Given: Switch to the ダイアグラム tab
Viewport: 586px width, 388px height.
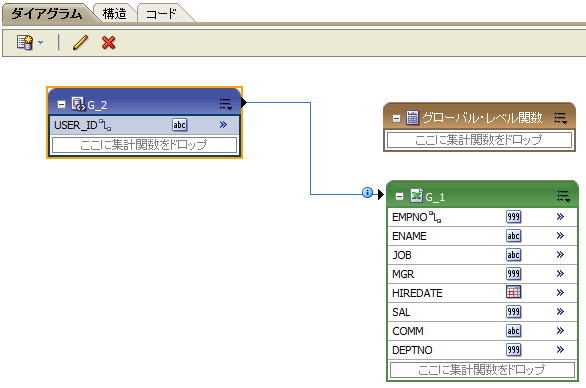Looking at the screenshot, I should [x=47, y=14].
